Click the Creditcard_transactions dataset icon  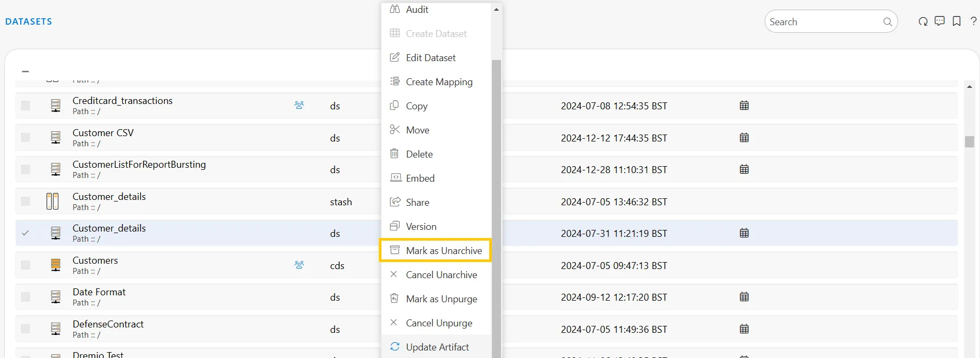coord(56,106)
